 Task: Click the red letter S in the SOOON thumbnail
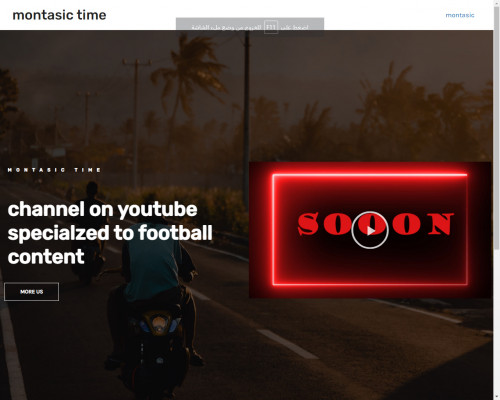click(308, 224)
